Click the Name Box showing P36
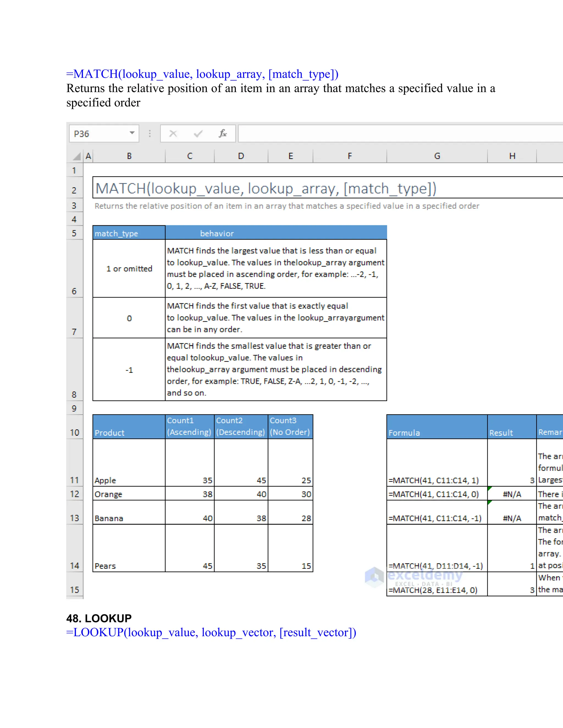Image resolution: width=563 pixels, height=728 pixels. [104, 134]
